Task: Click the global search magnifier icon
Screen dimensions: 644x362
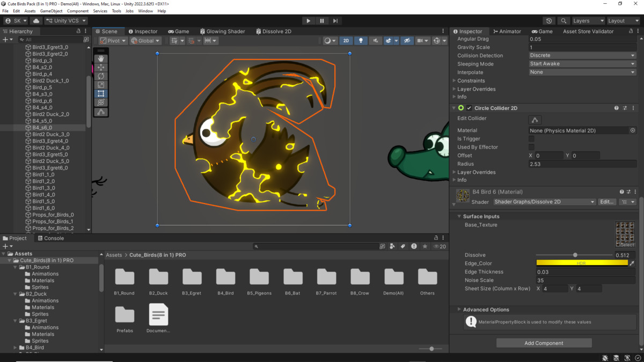Action: (563, 21)
